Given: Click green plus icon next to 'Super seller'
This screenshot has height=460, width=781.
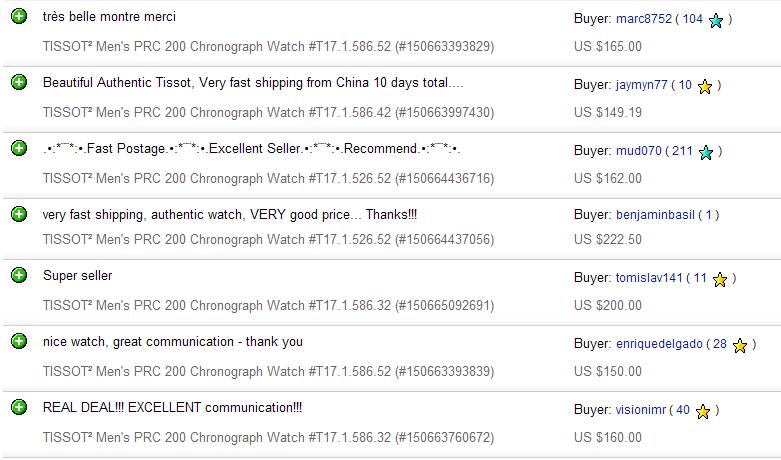Looking at the screenshot, I should point(18,275).
